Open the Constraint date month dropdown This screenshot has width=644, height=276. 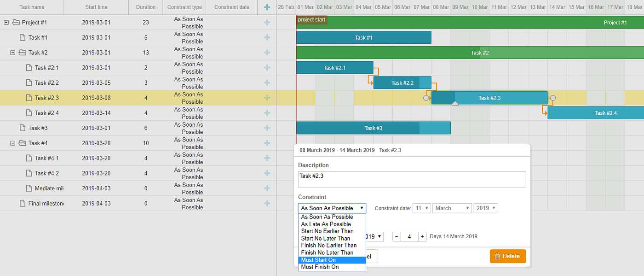click(x=452, y=208)
